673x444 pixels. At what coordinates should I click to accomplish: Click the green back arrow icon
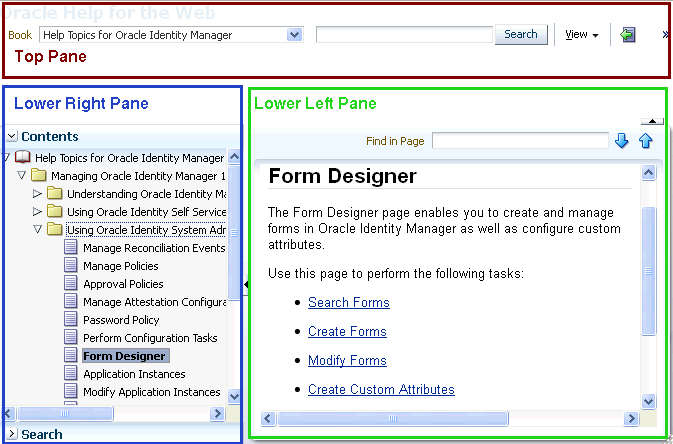click(x=628, y=35)
